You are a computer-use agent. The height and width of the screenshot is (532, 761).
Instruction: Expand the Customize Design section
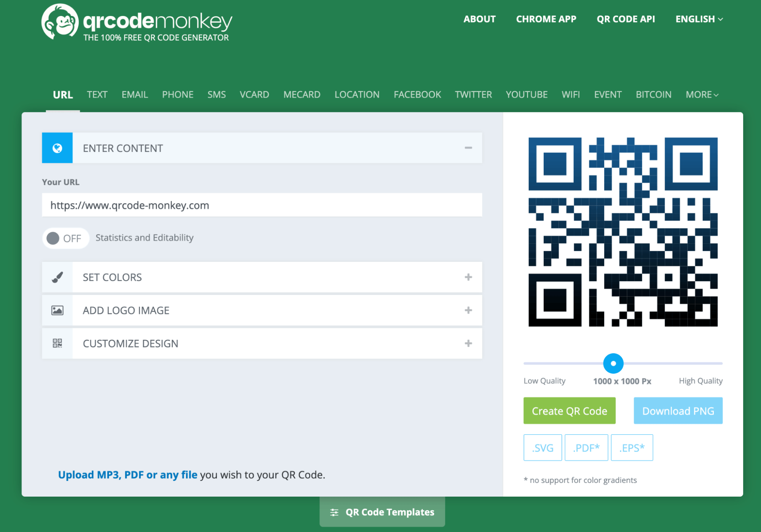(x=468, y=343)
